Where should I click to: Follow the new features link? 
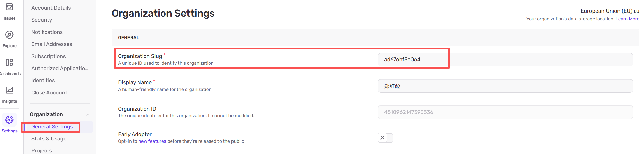tap(152, 141)
